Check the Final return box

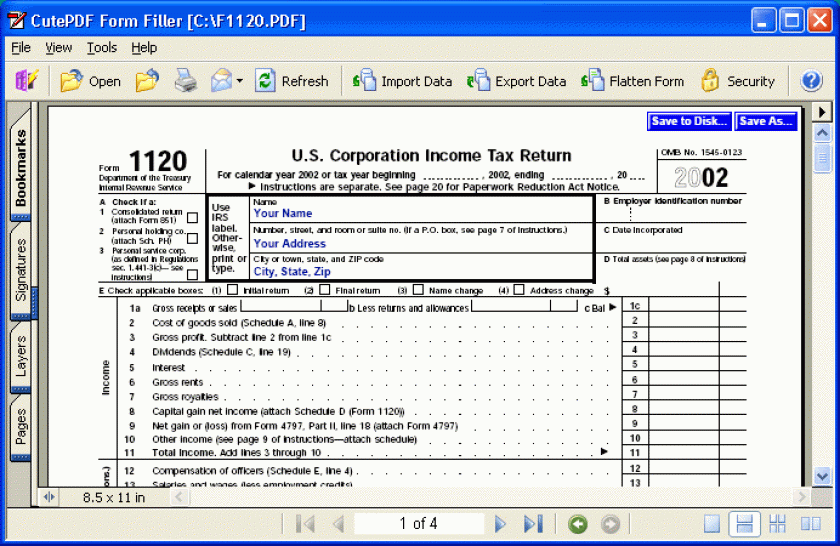(x=325, y=290)
